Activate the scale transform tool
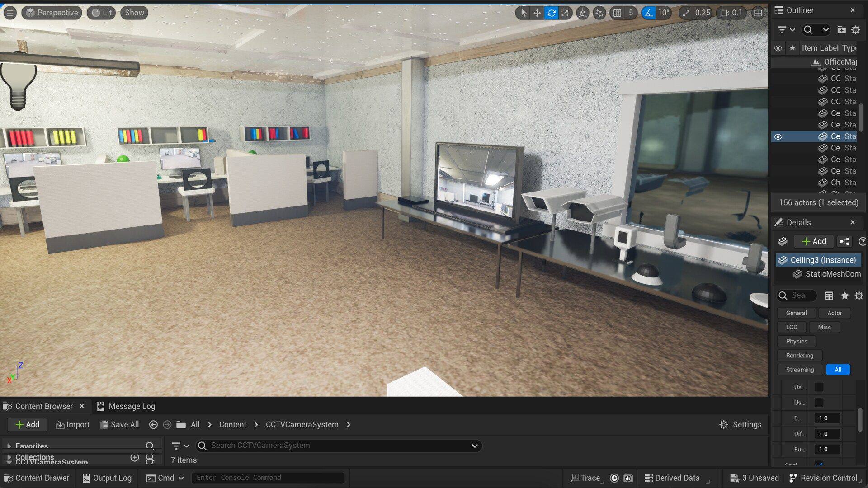 tap(565, 13)
